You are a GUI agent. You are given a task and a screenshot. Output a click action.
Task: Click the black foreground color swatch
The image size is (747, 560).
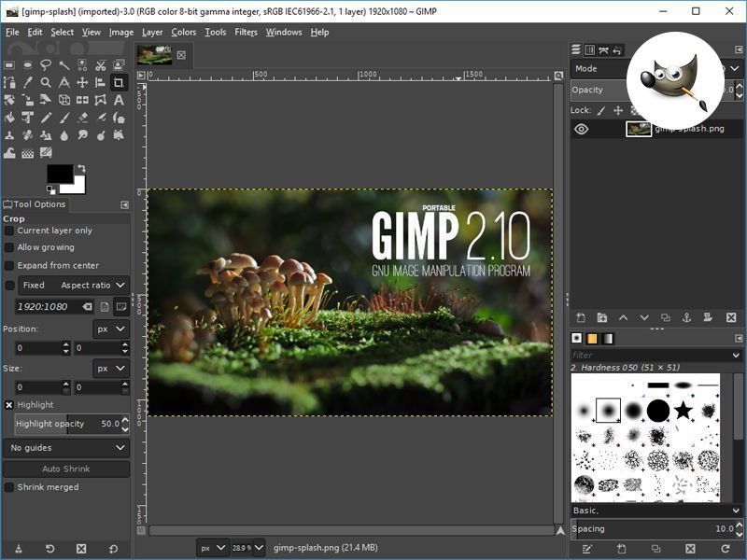click(60, 174)
